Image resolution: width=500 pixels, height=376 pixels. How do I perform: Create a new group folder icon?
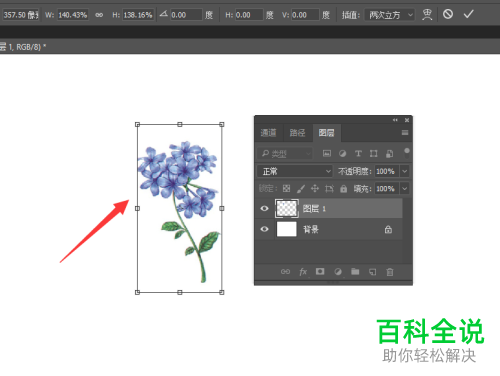coord(355,271)
